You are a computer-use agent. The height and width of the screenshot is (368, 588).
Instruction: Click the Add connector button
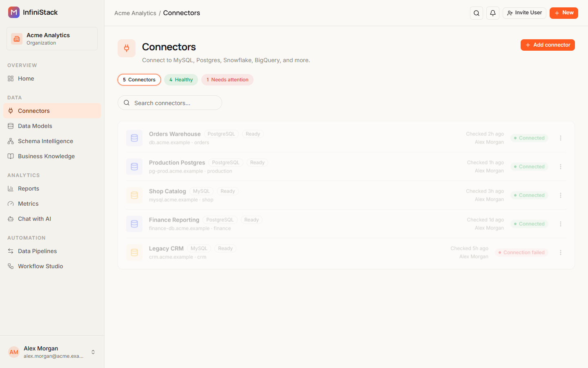[x=548, y=45]
